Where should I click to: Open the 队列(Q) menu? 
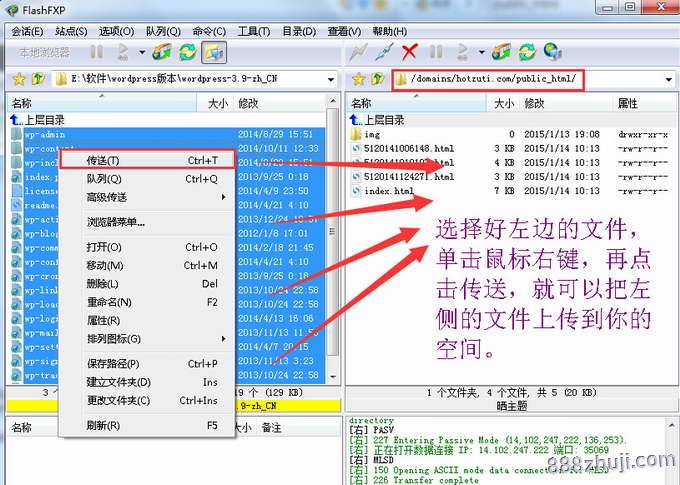click(163, 31)
